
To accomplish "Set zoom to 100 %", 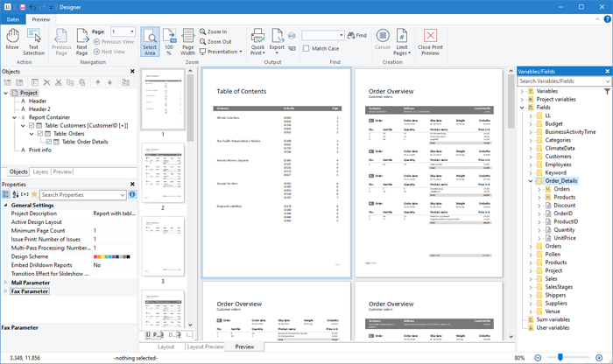I will (169, 42).
